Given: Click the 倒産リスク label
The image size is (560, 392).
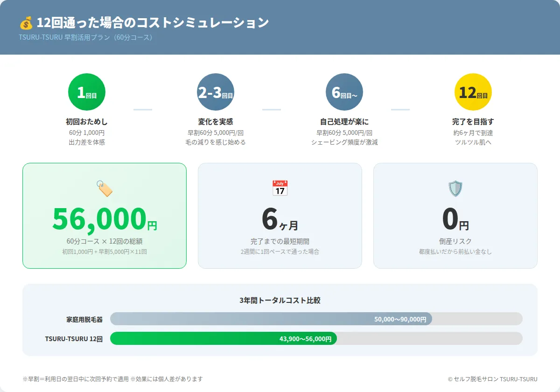Looking at the screenshot, I should tap(455, 241).
